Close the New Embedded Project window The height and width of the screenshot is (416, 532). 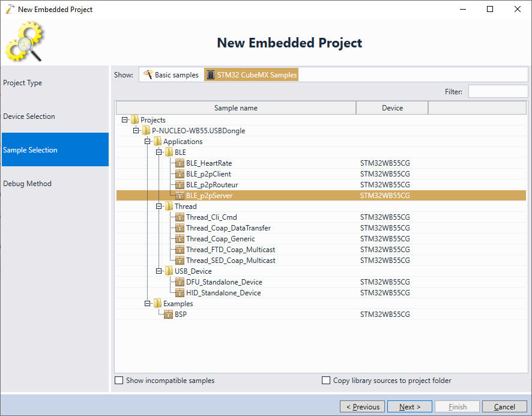517,9
